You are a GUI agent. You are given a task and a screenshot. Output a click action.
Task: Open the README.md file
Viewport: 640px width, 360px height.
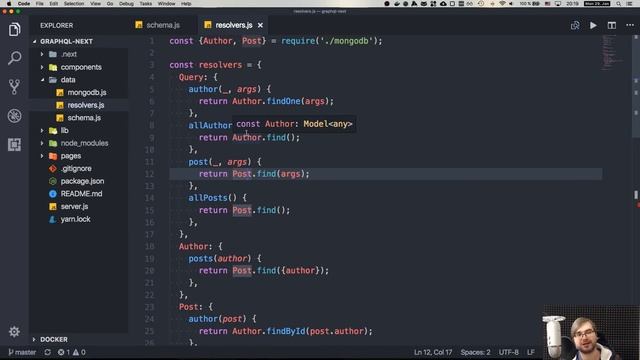pyautogui.click(x=81, y=194)
